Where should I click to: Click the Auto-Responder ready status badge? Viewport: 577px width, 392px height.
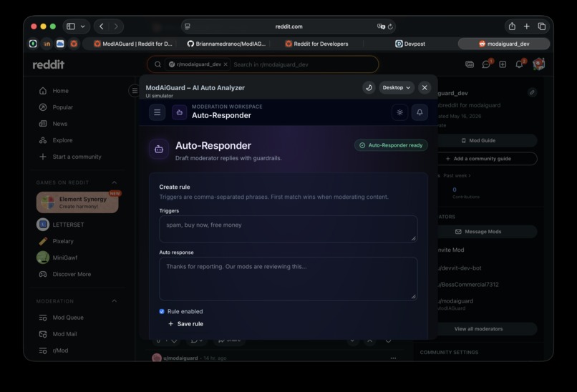pos(391,145)
